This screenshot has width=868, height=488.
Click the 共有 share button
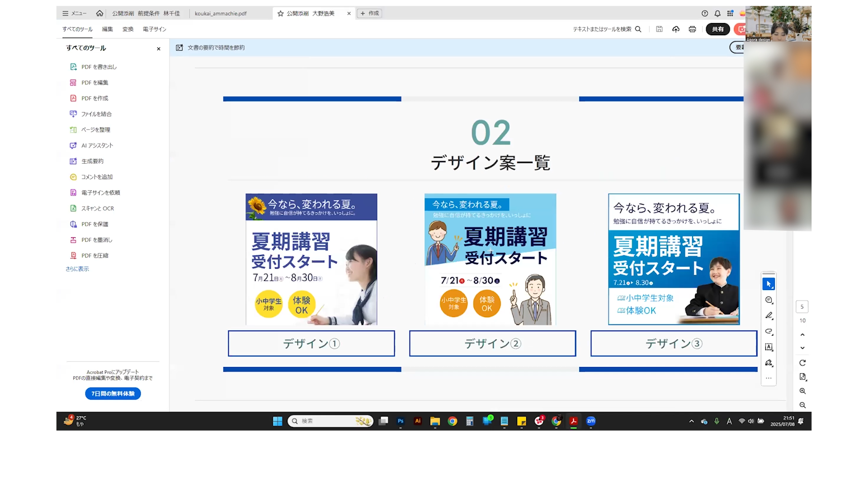(717, 29)
